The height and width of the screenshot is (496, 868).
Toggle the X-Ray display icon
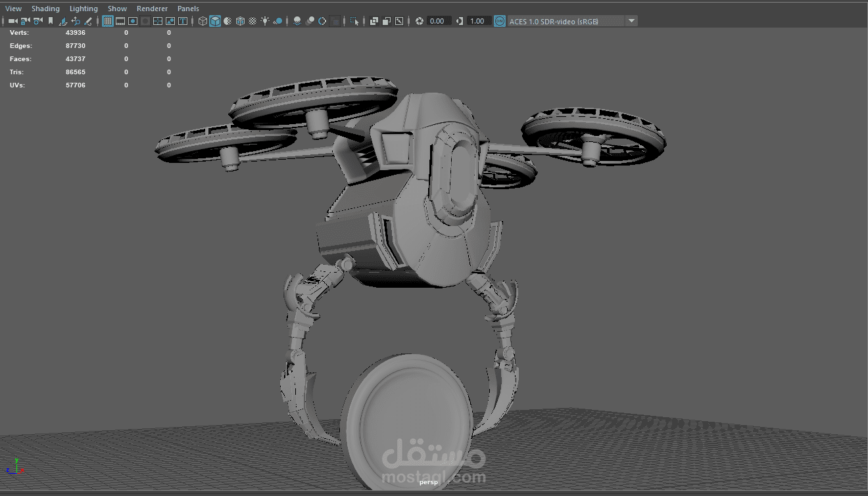(374, 21)
